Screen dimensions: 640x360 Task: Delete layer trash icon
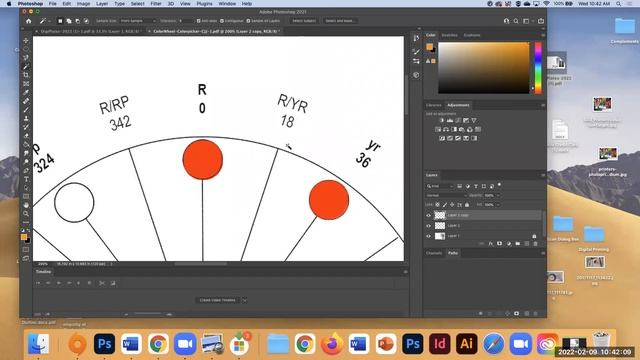tap(536, 244)
